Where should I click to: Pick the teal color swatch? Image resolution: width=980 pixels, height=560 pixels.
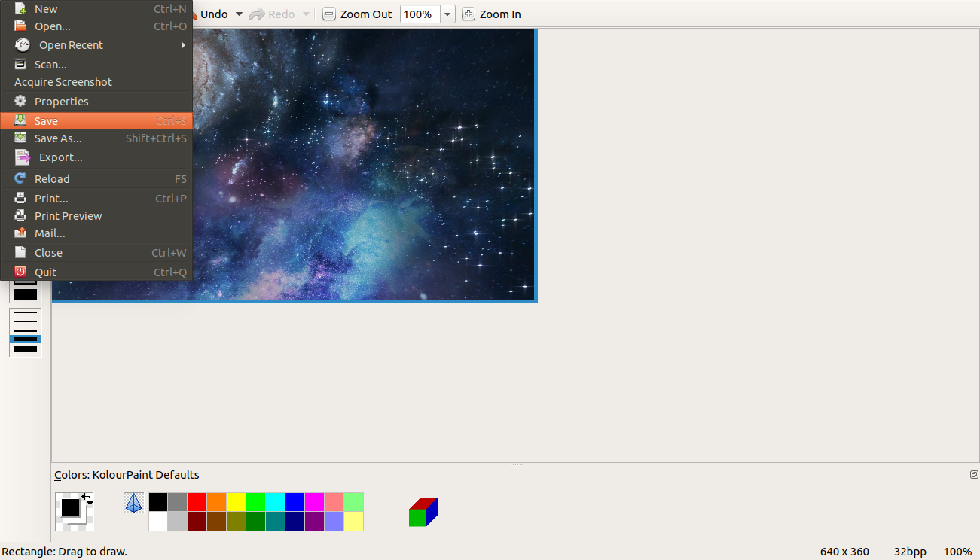[276, 522]
